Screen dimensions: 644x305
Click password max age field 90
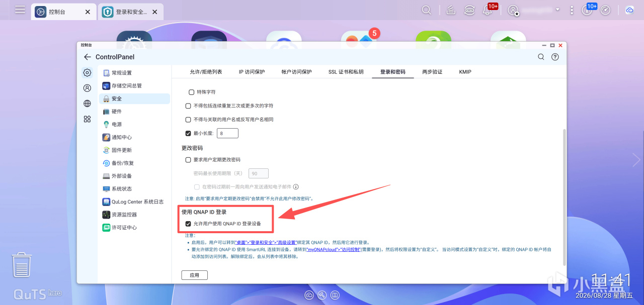tap(259, 173)
